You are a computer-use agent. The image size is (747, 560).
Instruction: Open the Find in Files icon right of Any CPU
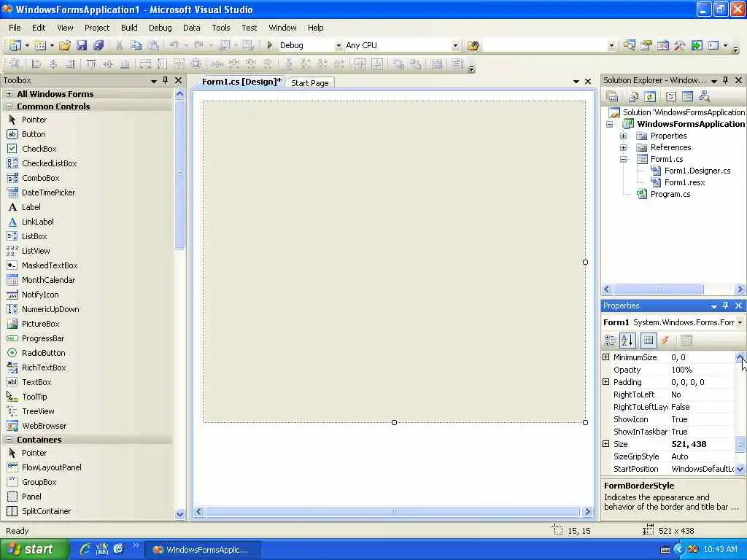pyautogui.click(x=473, y=45)
